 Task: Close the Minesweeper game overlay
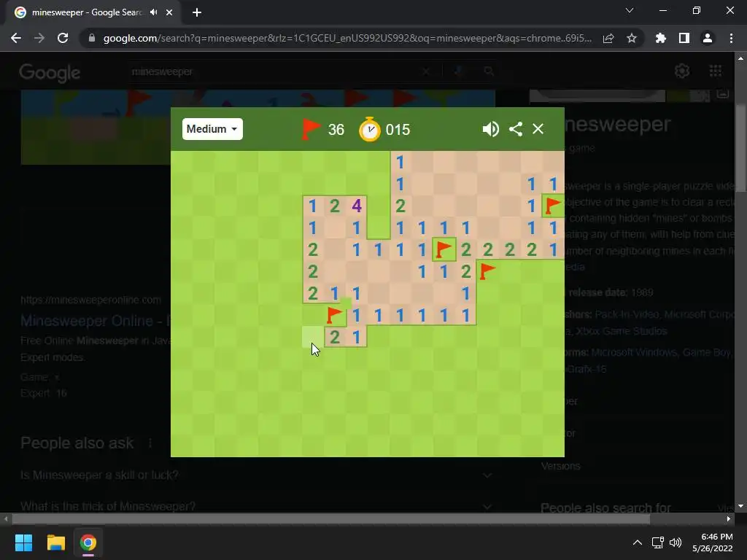coord(538,129)
